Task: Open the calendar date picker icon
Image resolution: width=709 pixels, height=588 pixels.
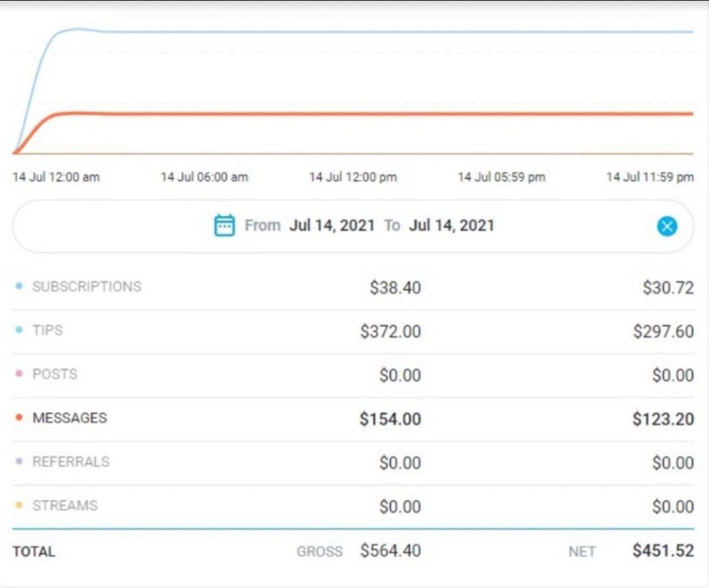Action: coord(224,225)
